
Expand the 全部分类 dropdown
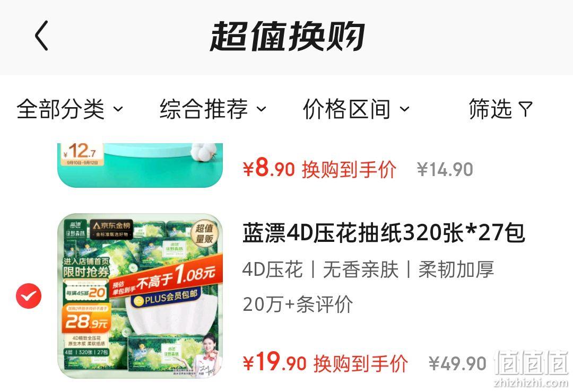pos(70,109)
